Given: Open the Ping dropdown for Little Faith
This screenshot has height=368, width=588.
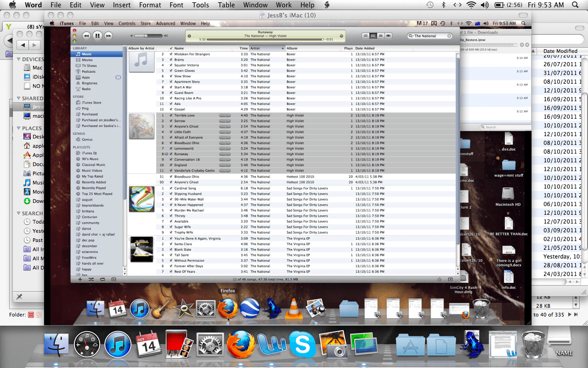Looking at the screenshot, I should point(225,132).
